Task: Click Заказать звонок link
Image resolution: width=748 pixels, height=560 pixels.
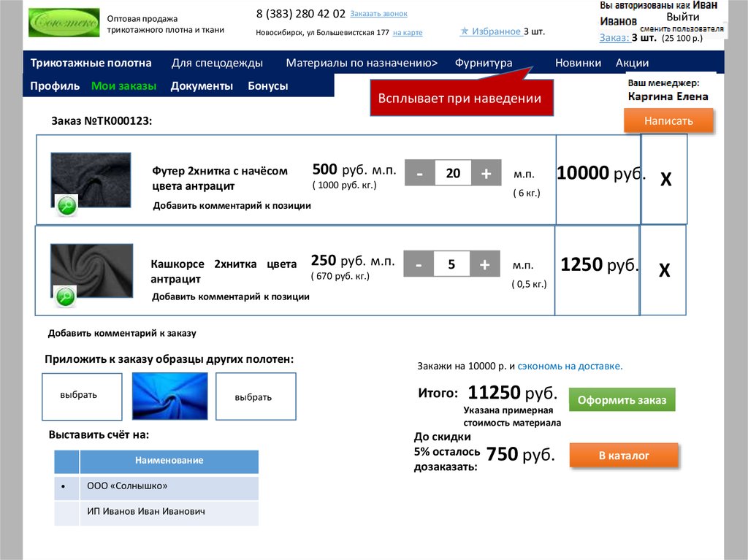Action: coord(379,14)
